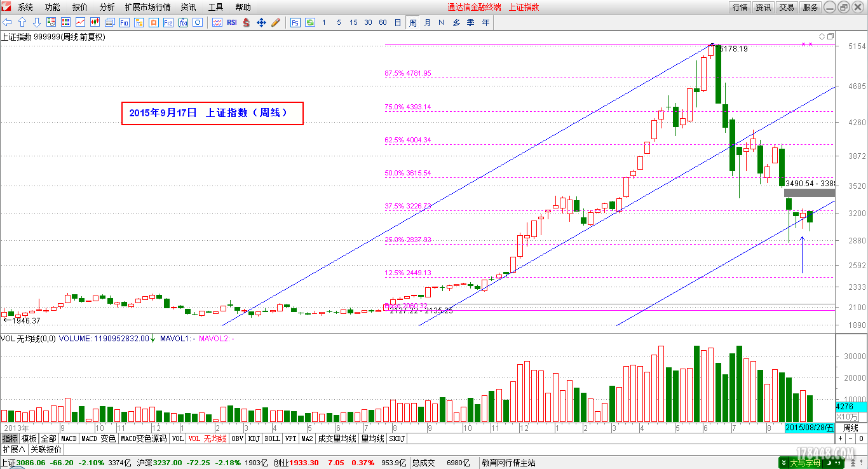868x469 pixels.
Task: Click the diamond icon at chart corner
Action: (822, 36)
